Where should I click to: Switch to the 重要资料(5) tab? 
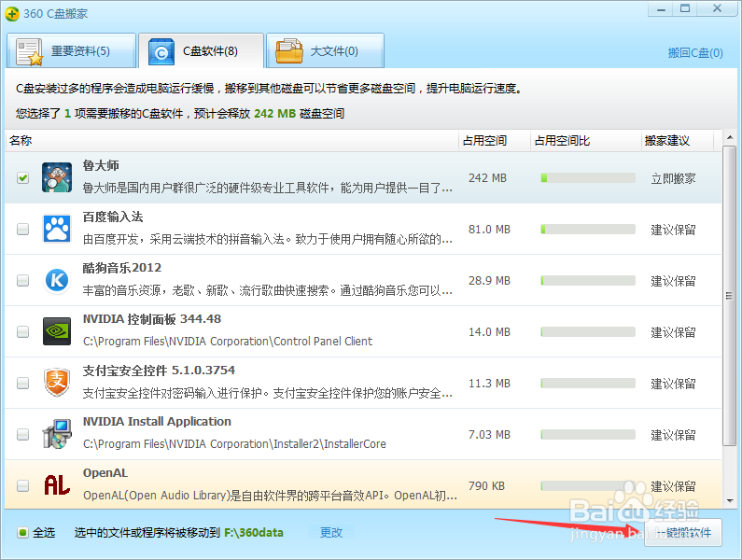click(x=72, y=50)
